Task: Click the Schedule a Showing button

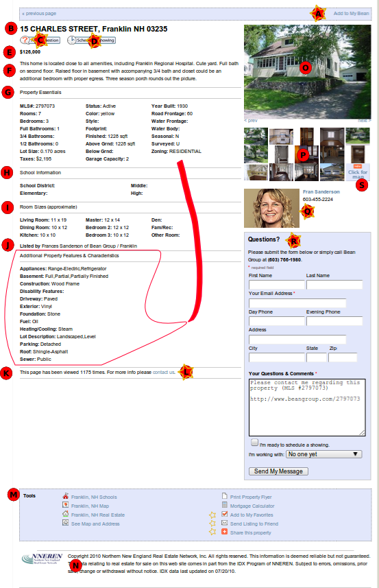Action: [91, 40]
